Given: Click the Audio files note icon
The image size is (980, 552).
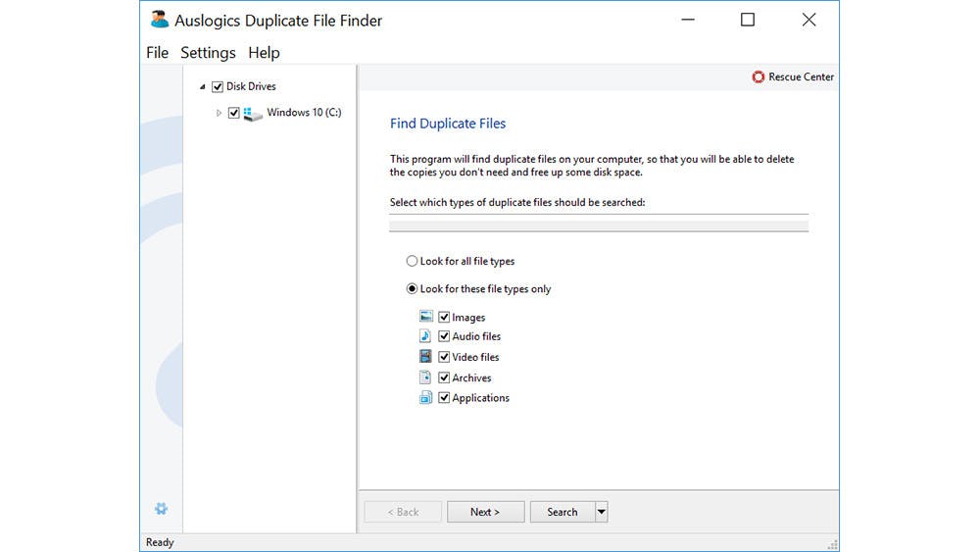Looking at the screenshot, I should (425, 336).
